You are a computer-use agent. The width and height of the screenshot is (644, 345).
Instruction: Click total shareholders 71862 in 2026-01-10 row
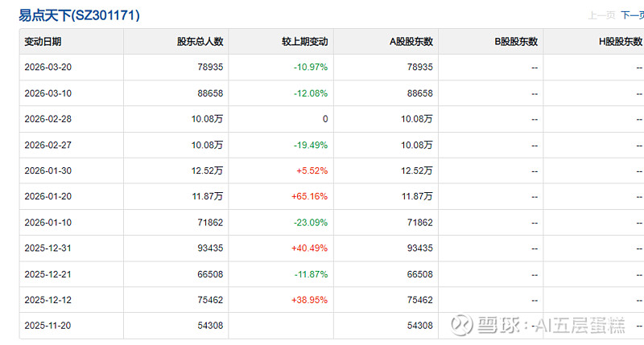pyautogui.click(x=210, y=223)
